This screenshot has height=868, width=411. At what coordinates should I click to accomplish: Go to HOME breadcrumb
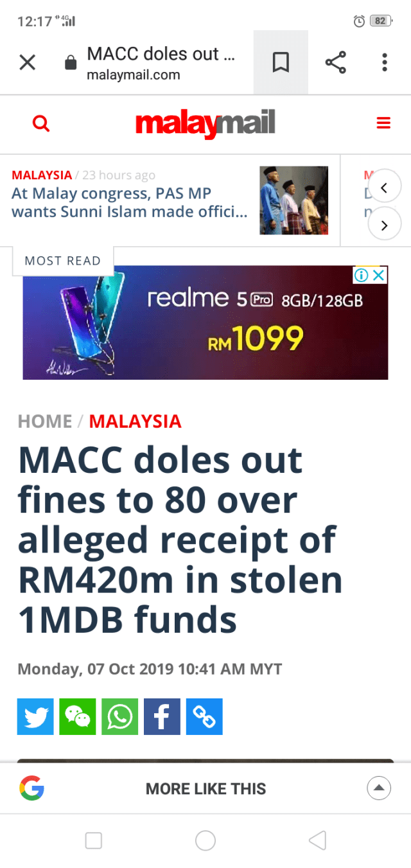45,421
